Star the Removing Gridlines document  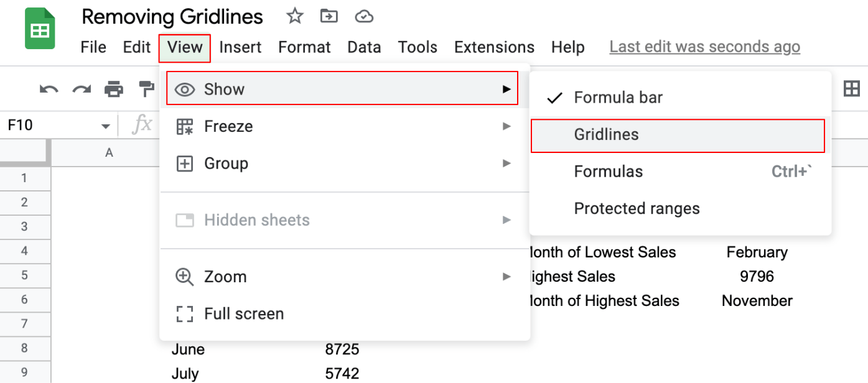tap(295, 17)
